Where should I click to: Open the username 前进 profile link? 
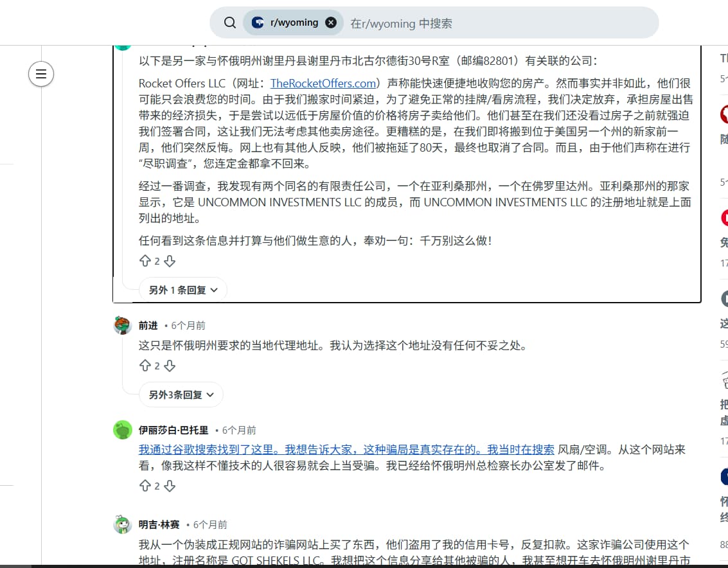pyautogui.click(x=148, y=325)
